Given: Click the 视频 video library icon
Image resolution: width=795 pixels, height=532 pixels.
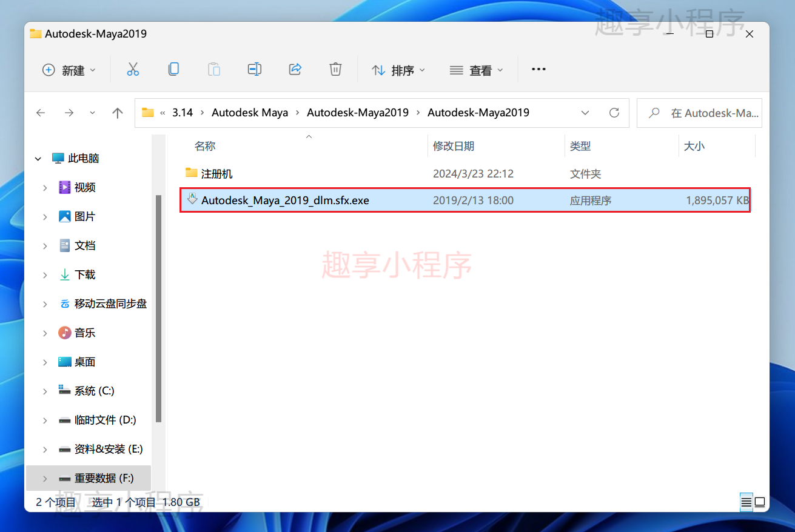Looking at the screenshot, I should pos(65,187).
